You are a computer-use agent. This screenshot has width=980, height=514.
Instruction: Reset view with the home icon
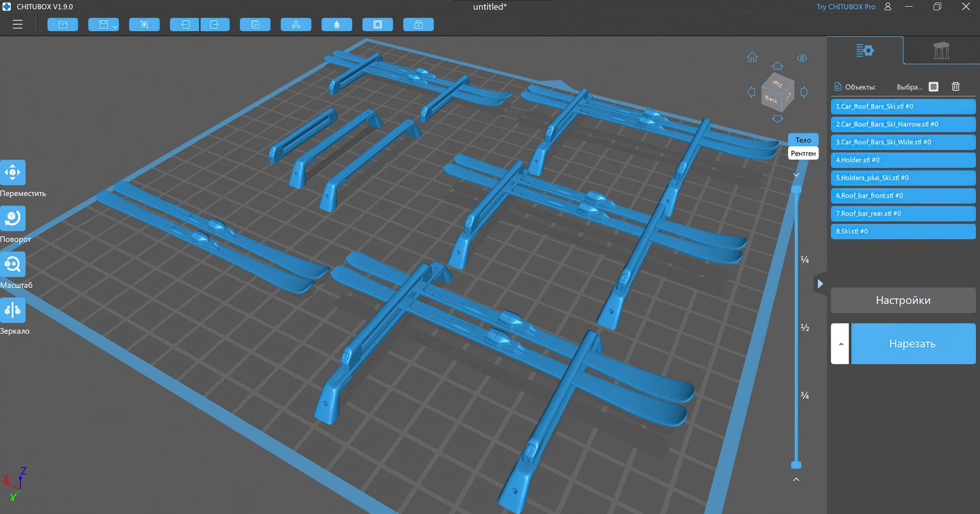(x=752, y=57)
